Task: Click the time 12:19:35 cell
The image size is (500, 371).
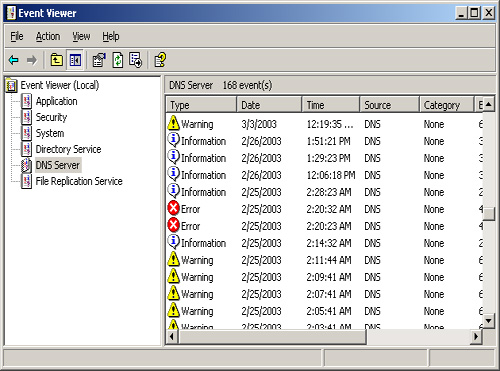Action: [330, 124]
